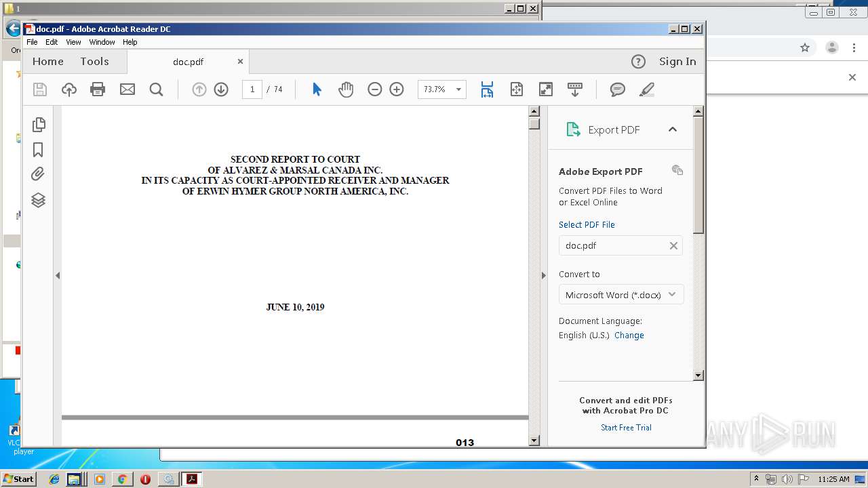The image size is (868, 488).
Task: Choose the Fit to one full page icon
Action: pos(517,89)
